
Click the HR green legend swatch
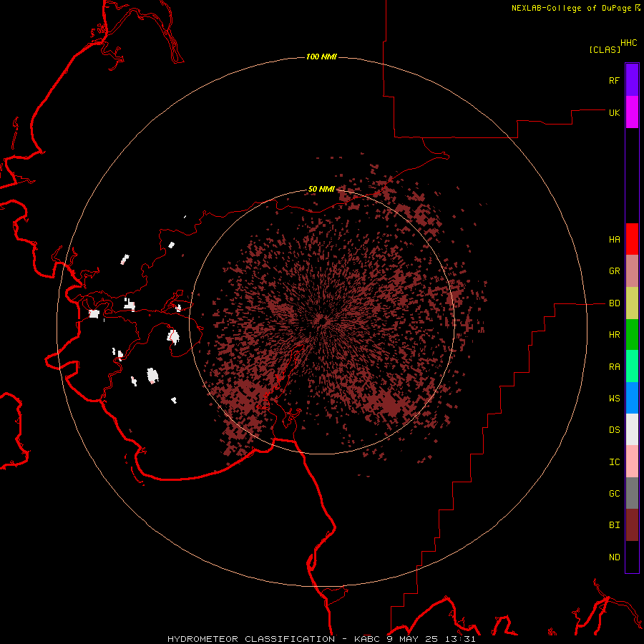[632, 335]
